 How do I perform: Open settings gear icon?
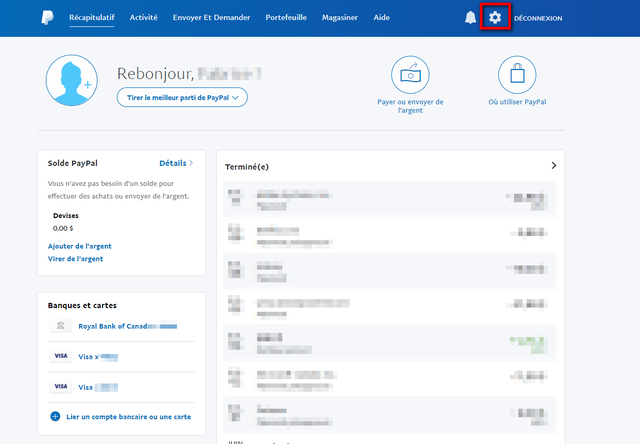(494, 18)
